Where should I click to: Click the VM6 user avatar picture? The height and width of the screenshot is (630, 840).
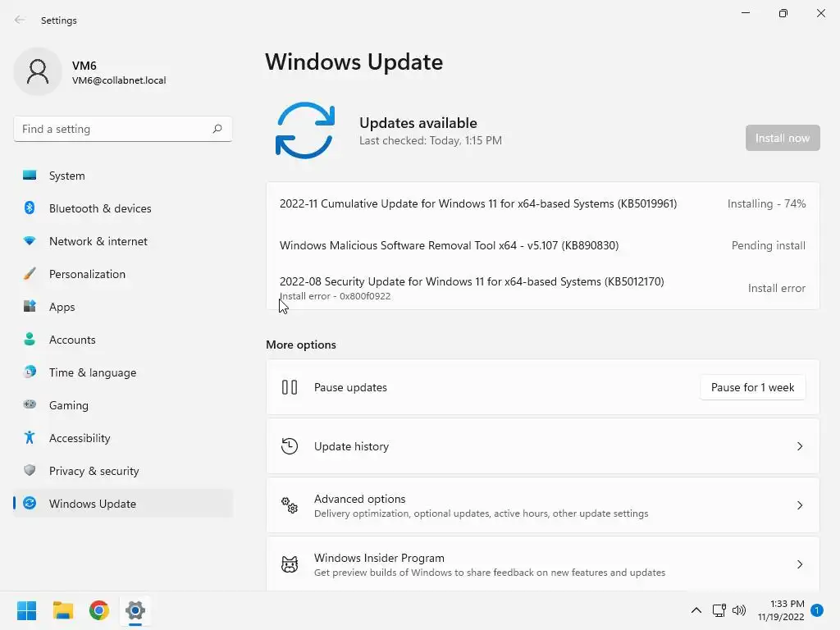point(38,71)
